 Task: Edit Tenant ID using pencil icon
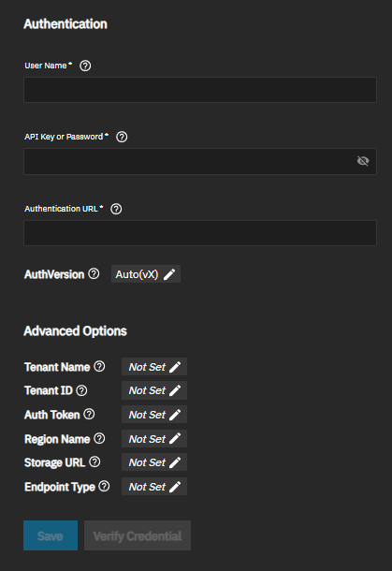point(175,390)
